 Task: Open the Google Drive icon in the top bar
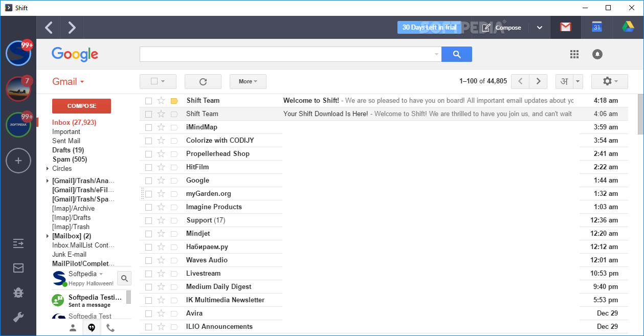628,28
